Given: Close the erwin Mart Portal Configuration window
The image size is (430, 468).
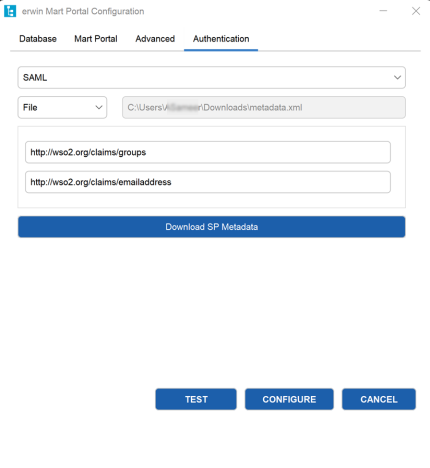Looking at the screenshot, I should [416, 11].
